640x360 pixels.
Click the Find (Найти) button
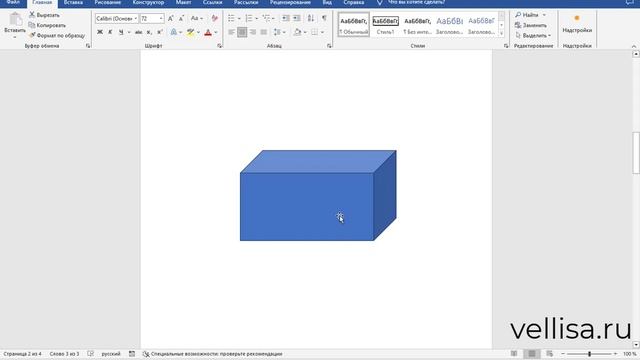527,15
